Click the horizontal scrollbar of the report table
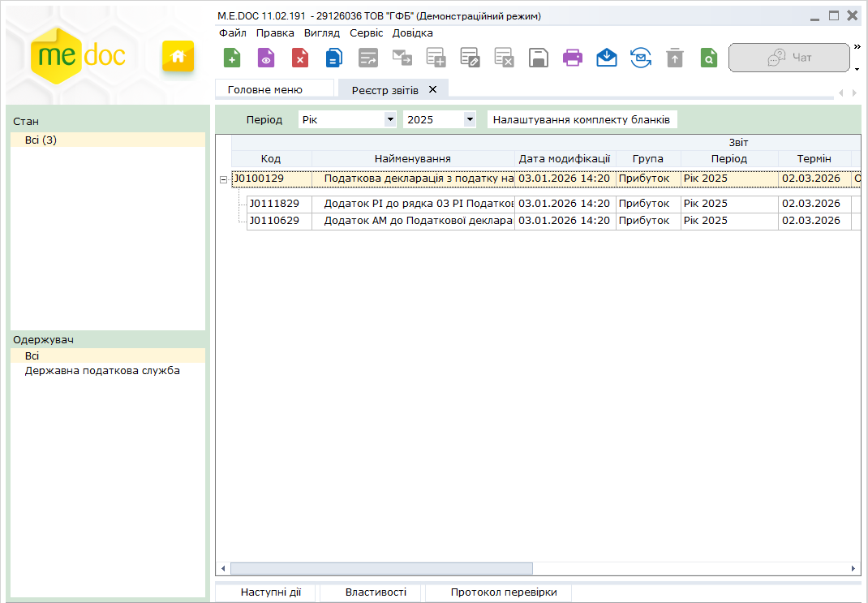 click(381, 568)
